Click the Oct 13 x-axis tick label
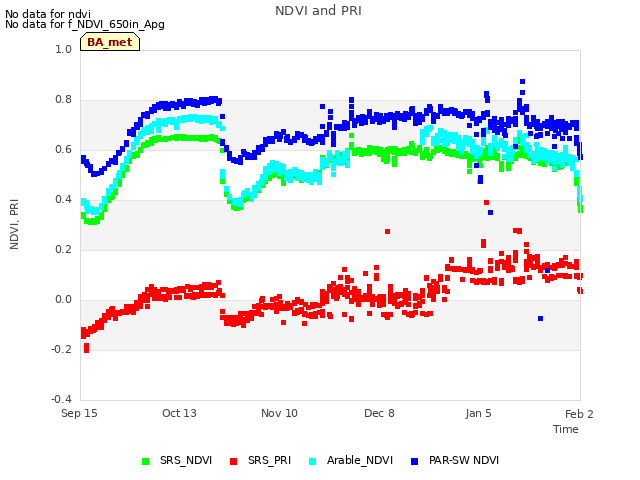 click(x=179, y=413)
